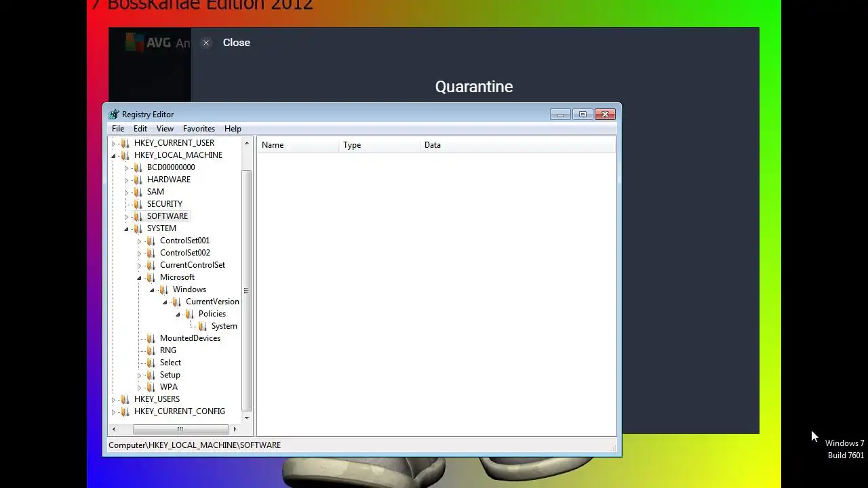Open the Edit menu
The width and height of the screenshot is (868, 488).
click(x=140, y=129)
